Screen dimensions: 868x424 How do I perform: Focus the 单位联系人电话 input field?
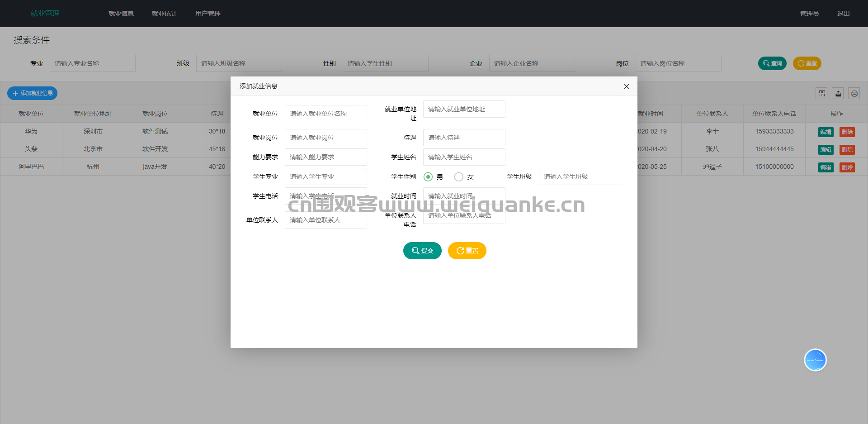click(464, 215)
